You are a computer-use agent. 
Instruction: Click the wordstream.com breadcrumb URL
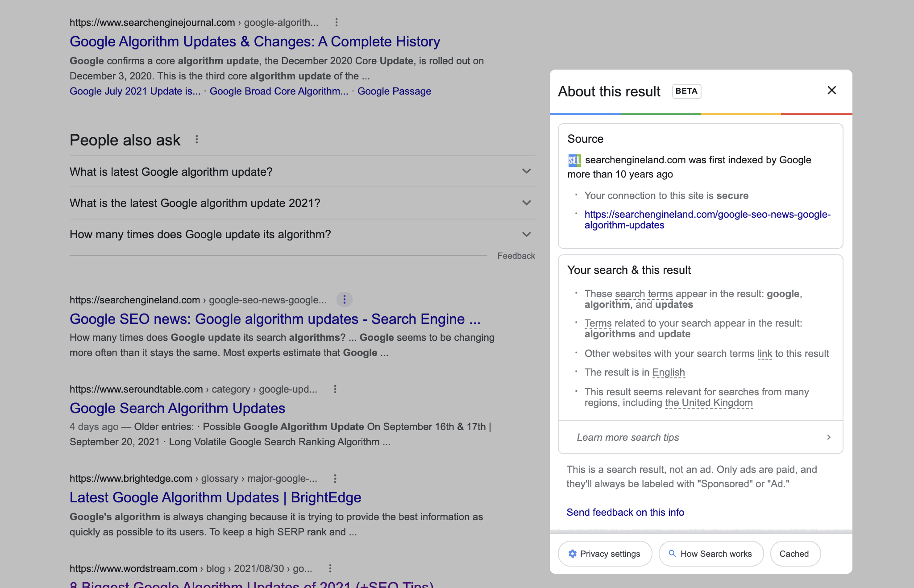tap(191, 568)
